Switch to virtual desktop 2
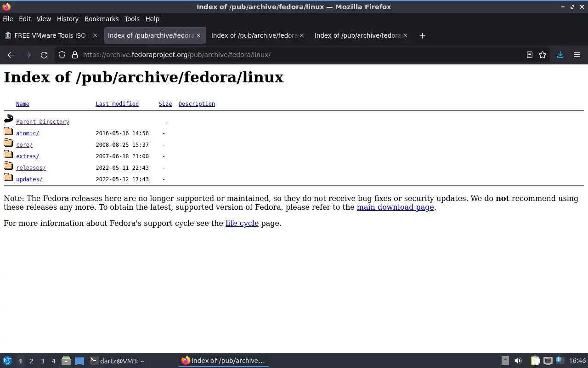Screen dimensions: 588x368 pyautogui.click(x=31, y=361)
